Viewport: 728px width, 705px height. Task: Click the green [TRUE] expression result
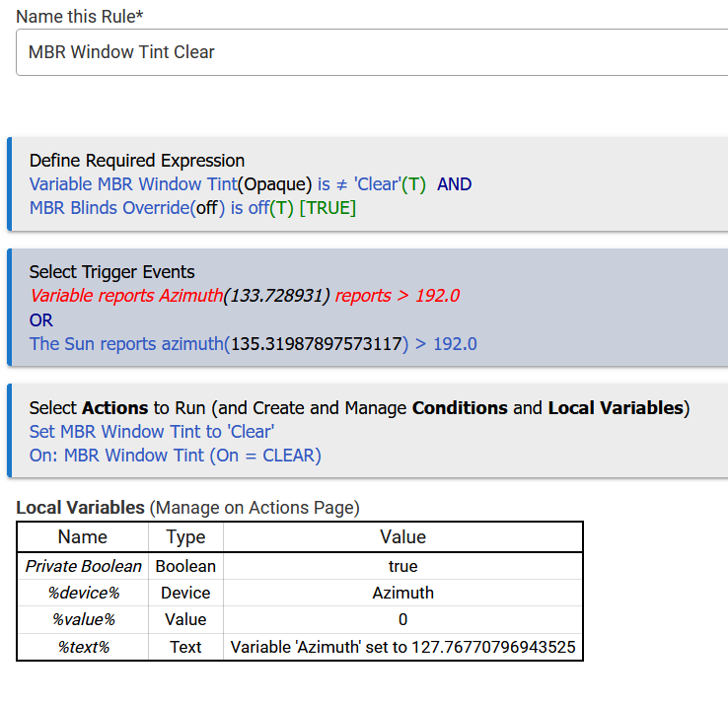(328, 208)
